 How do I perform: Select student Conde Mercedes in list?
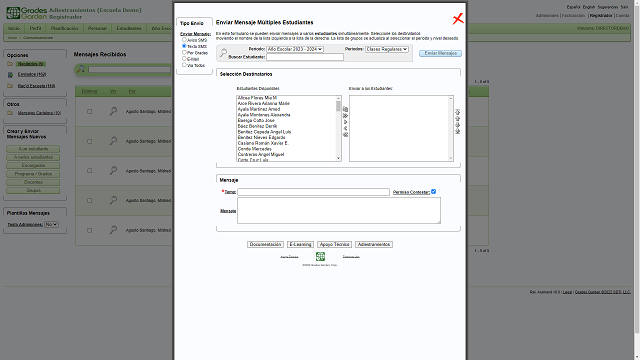[x=255, y=149]
